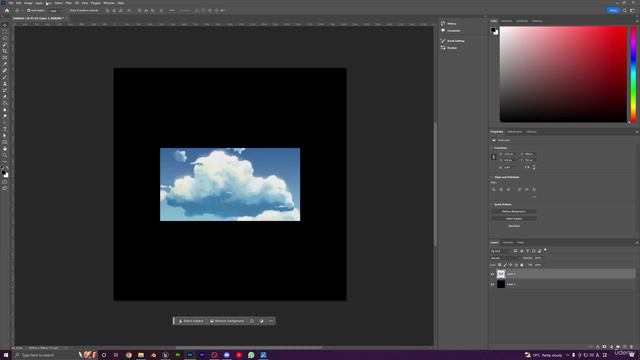Switch to the Channels tab

pyautogui.click(x=508, y=242)
